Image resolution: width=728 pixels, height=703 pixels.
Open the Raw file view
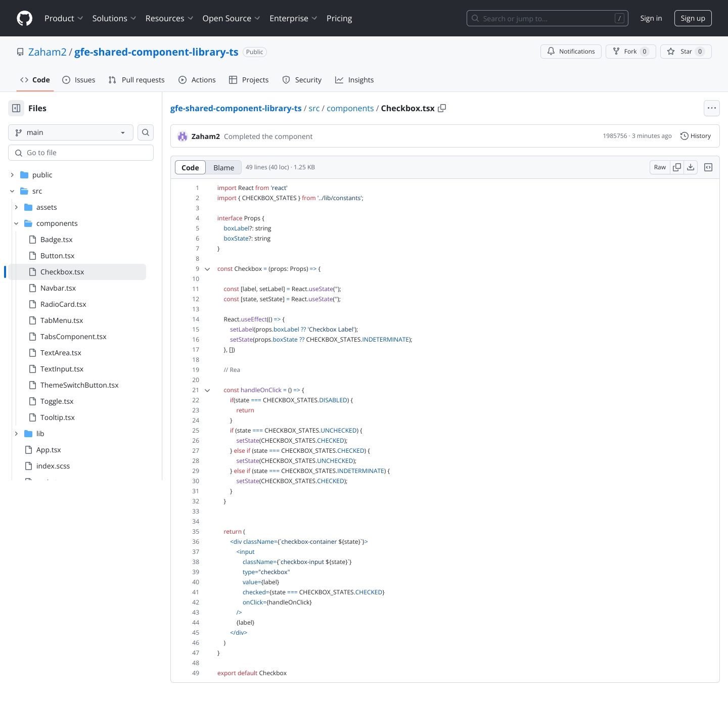click(x=660, y=167)
